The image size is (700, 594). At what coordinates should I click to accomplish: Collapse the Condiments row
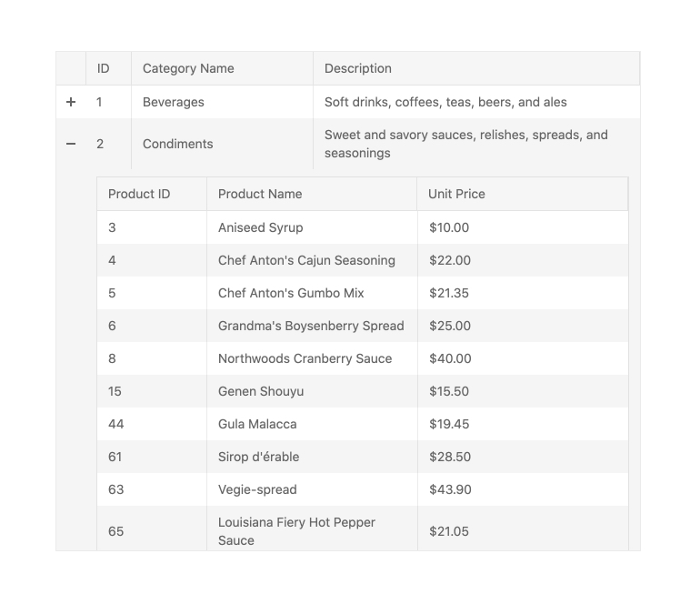[x=71, y=144]
